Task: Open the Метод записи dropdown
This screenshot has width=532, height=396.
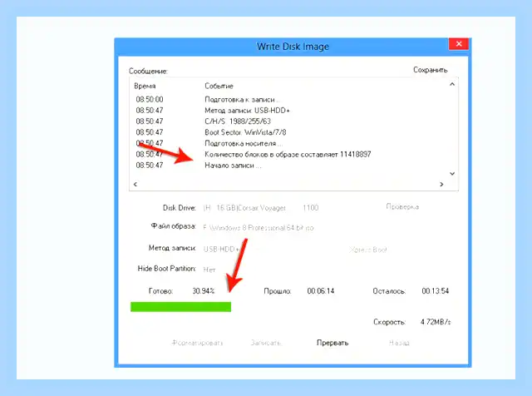Action: click(x=222, y=250)
